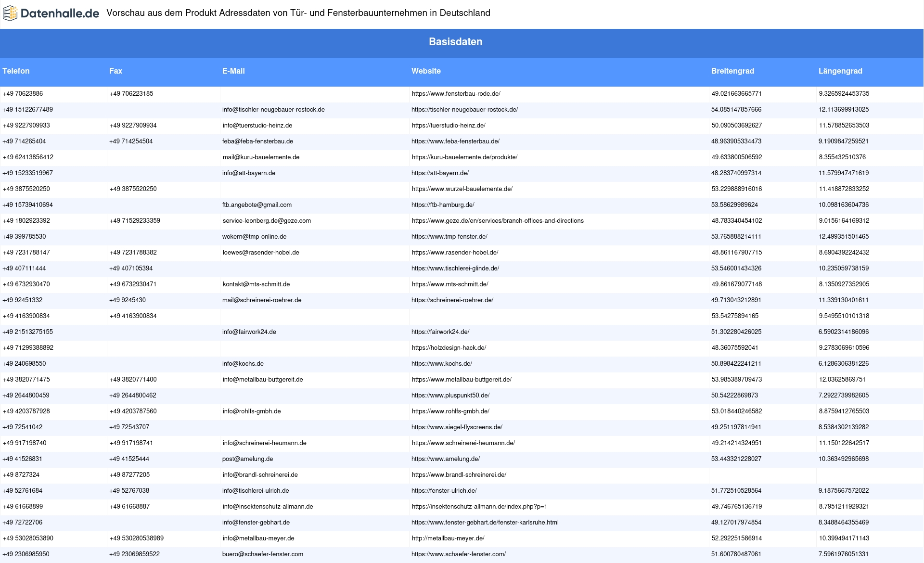Select email info@tuerstudio-heinz.de
This screenshot has height=563, width=924.
(257, 126)
